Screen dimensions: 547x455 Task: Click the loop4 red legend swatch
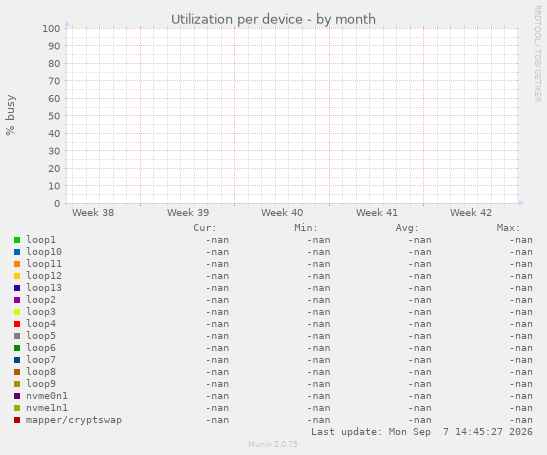(17, 324)
